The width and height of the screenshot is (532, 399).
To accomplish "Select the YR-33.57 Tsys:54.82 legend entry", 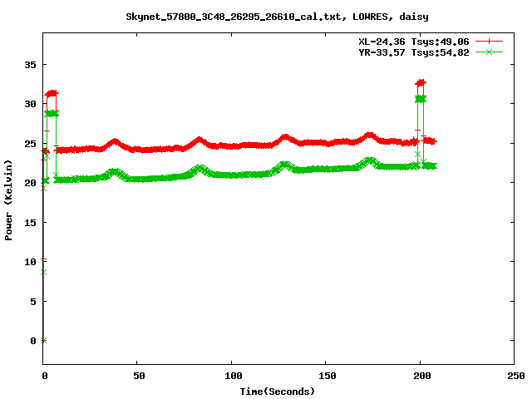I will (414, 52).
